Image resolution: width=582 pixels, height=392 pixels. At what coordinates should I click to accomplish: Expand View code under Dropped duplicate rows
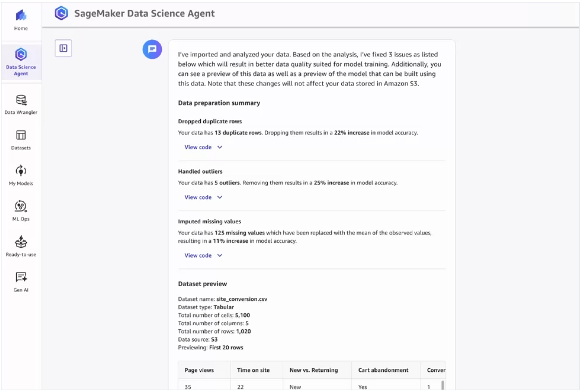tap(203, 147)
